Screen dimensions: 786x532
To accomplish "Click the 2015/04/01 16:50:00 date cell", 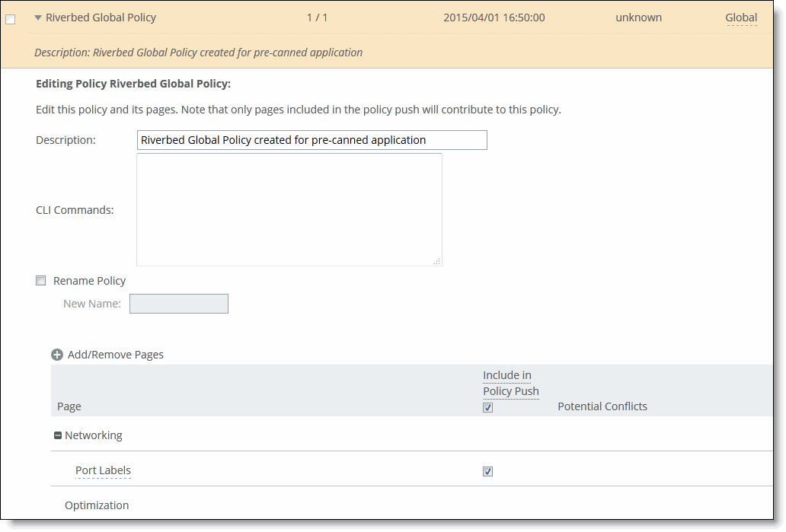I will point(494,18).
